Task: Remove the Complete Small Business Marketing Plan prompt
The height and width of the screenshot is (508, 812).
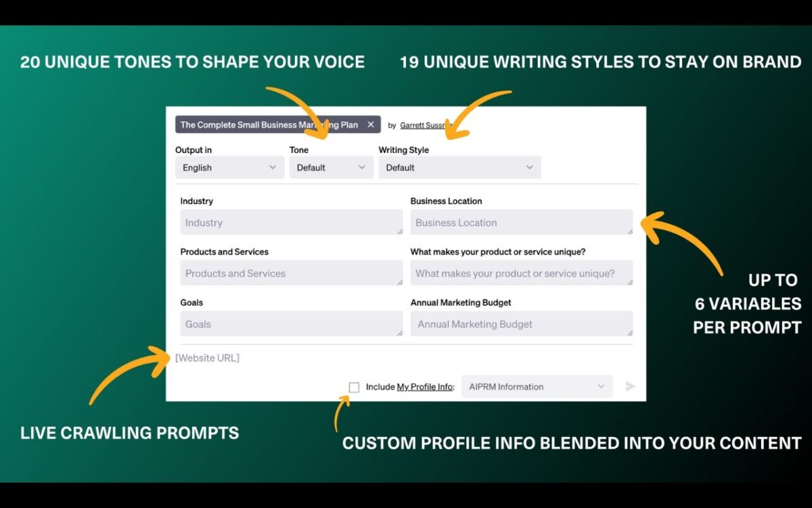Action: tap(371, 124)
